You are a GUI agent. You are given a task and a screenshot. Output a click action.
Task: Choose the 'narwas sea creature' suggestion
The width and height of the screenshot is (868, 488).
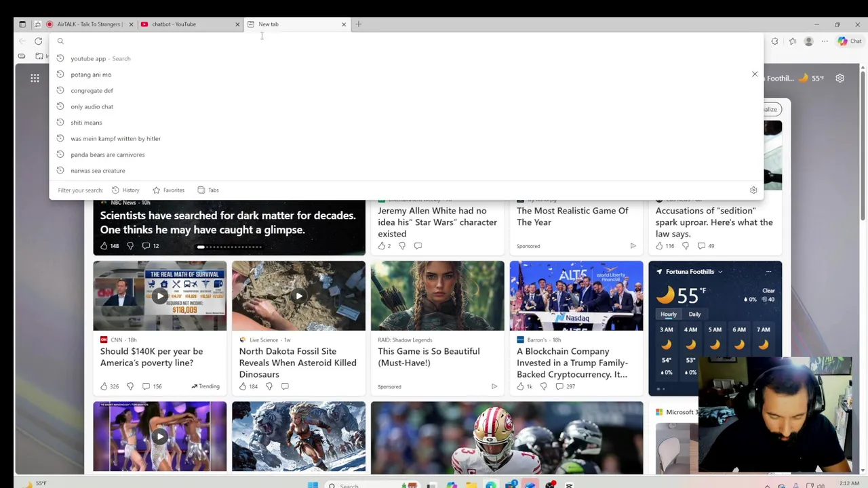pos(406,171)
